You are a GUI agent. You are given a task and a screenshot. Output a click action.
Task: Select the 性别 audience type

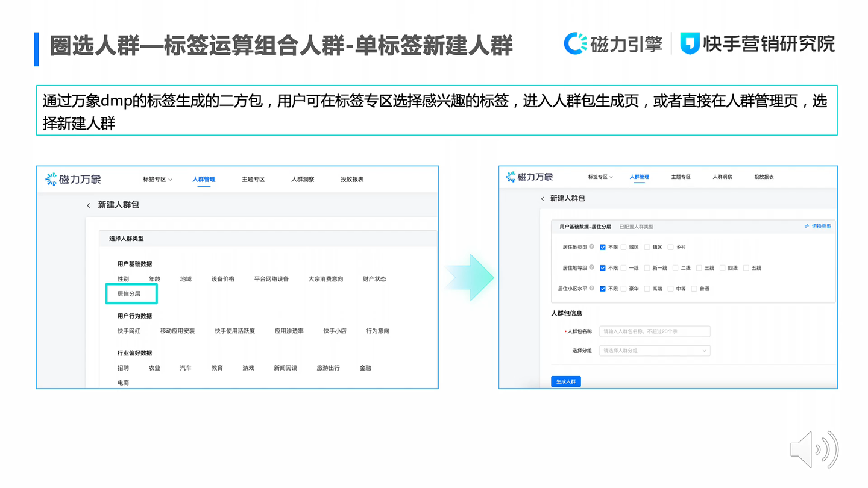pos(123,279)
